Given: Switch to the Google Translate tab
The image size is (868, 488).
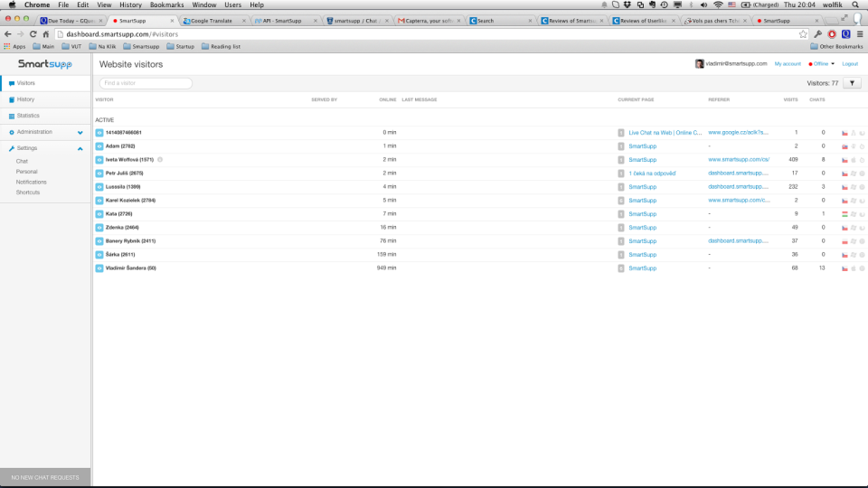Looking at the screenshot, I should pos(213,21).
